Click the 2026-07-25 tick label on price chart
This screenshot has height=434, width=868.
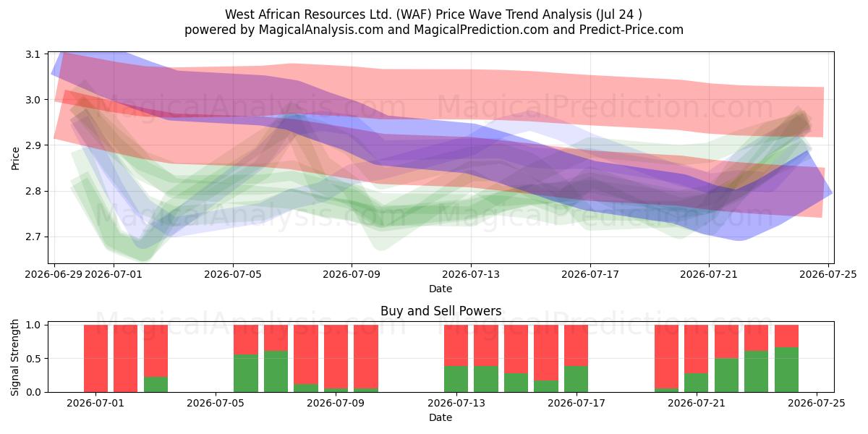[x=827, y=274]
